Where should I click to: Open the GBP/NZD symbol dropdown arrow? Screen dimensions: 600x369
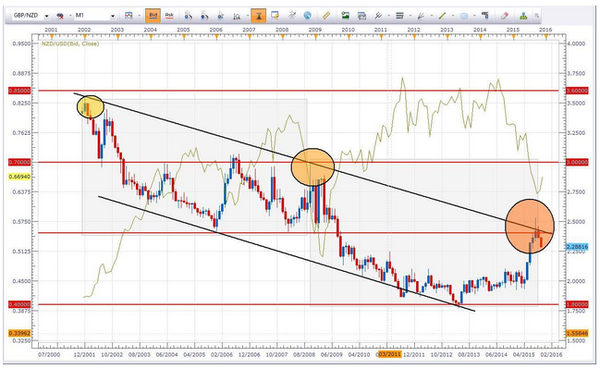pos(47,16)
